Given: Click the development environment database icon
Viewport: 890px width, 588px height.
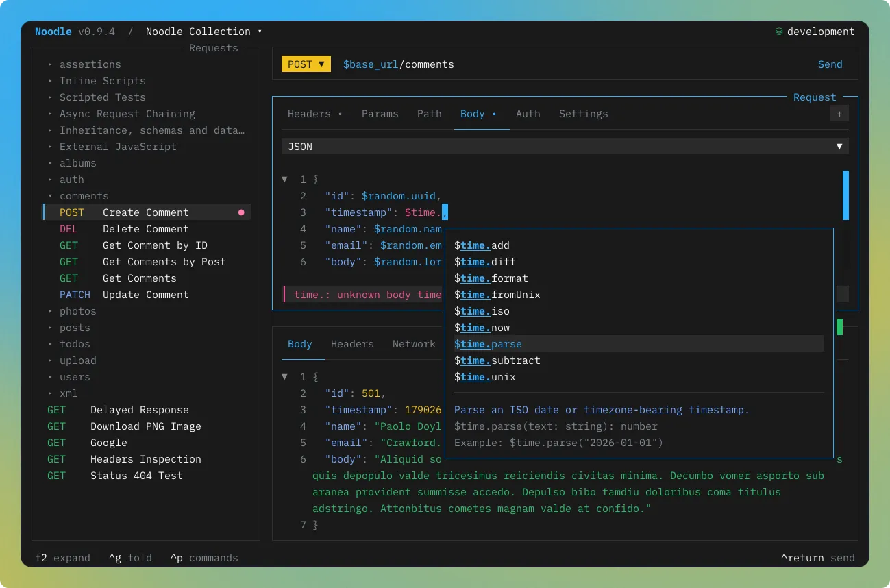Looking at the screenshot, I should [x=778, y=32].
